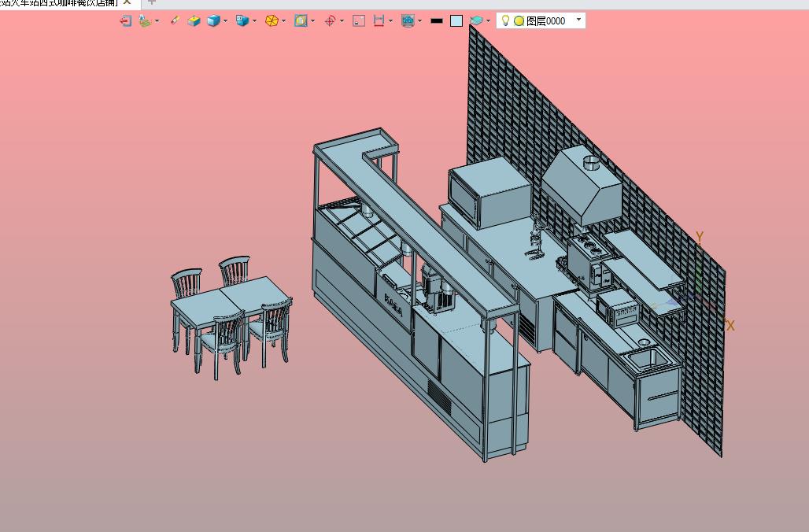Pick the light blue fill color swatch
The height and width of the screenshot is (532, 809).
(x=456, y=20)
